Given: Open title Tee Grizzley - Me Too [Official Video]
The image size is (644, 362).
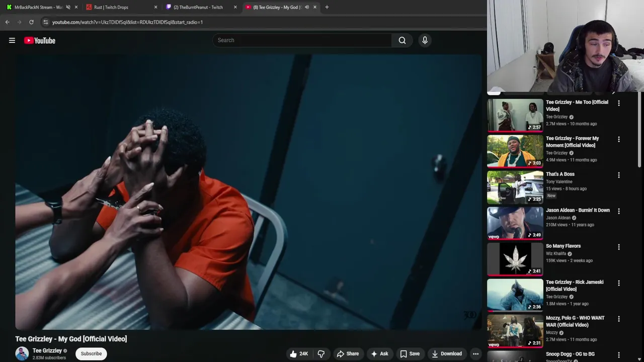Looking at the screenshot, I should pos(577,106).
